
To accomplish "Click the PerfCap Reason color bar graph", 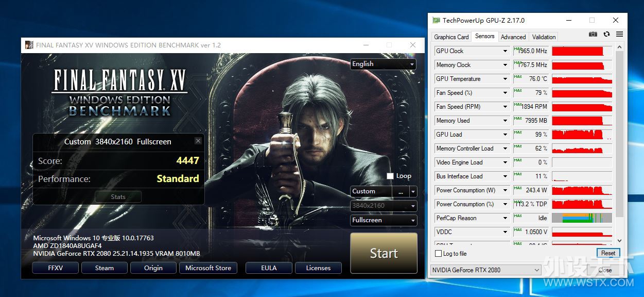I will click(x=582, y=218).
